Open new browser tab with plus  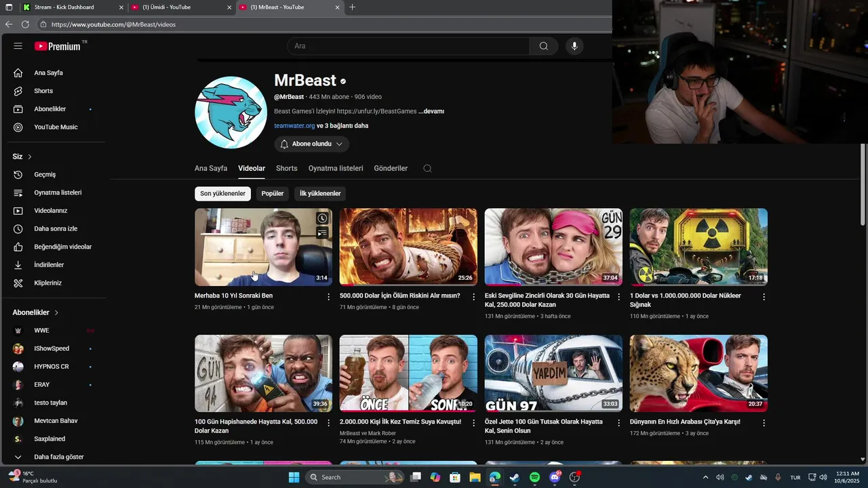pyautogui.click(x=352, y=7)
